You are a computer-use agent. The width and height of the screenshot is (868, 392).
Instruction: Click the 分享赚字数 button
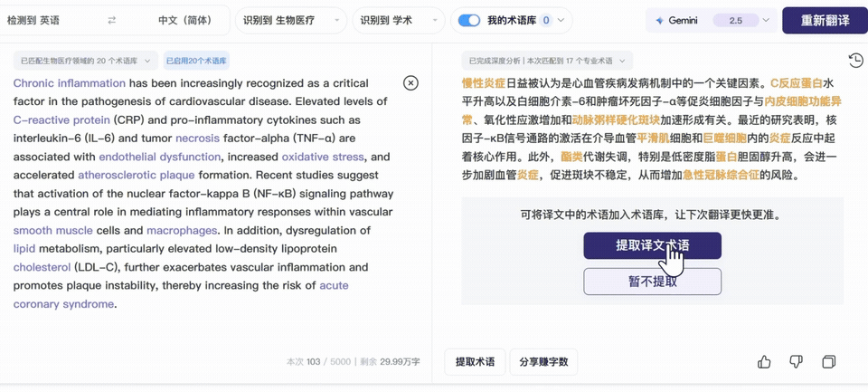(543, 362)
